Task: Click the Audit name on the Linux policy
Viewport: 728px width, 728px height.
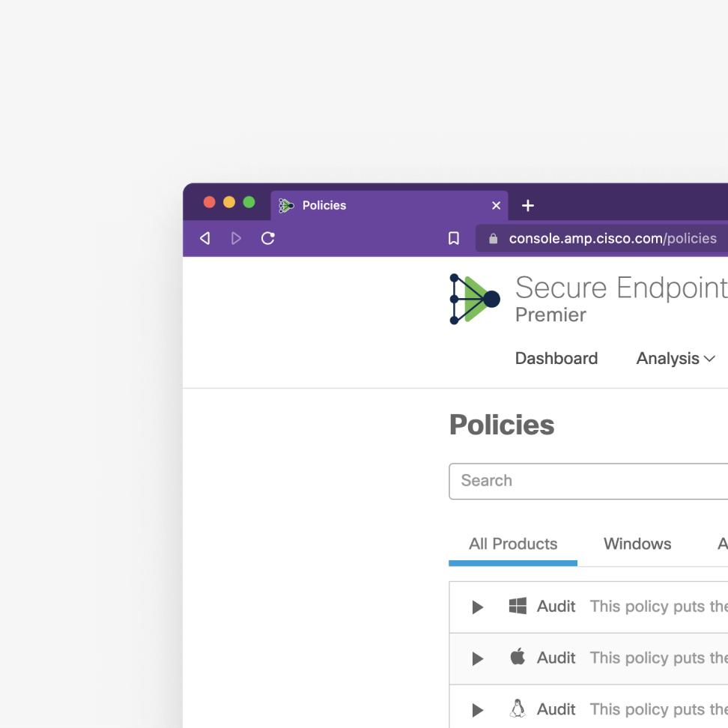Action: (556, 709)
